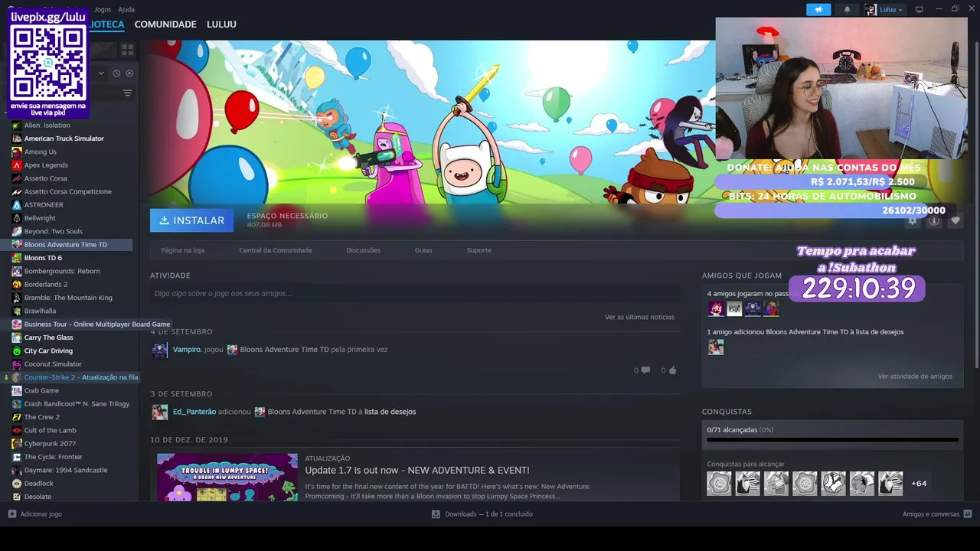Install Bloons Adventure Time TD
The image size is (980, 551).
(191, 220)
